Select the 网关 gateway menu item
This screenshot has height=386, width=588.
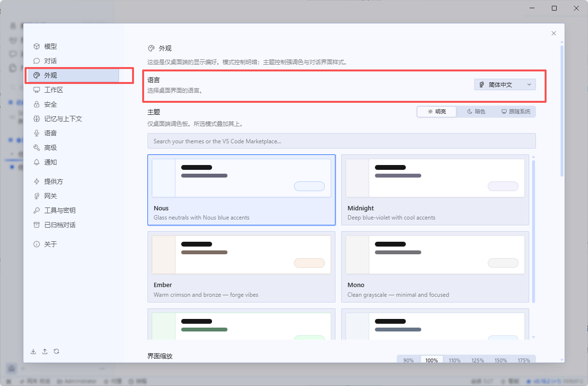pos(74,196)
